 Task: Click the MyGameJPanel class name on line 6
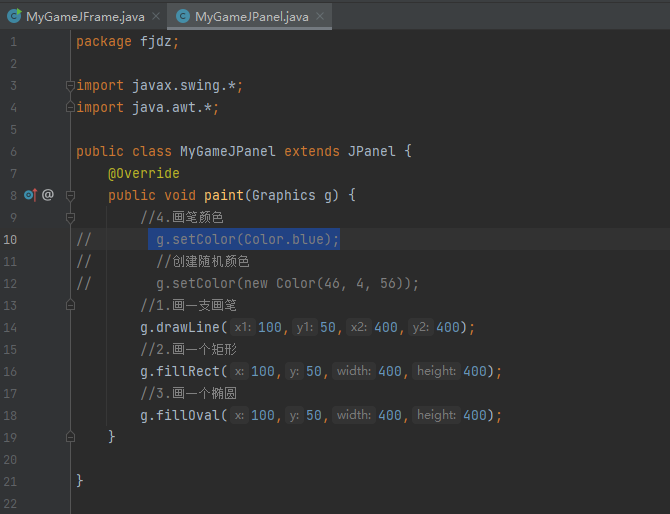pos(227,151)
